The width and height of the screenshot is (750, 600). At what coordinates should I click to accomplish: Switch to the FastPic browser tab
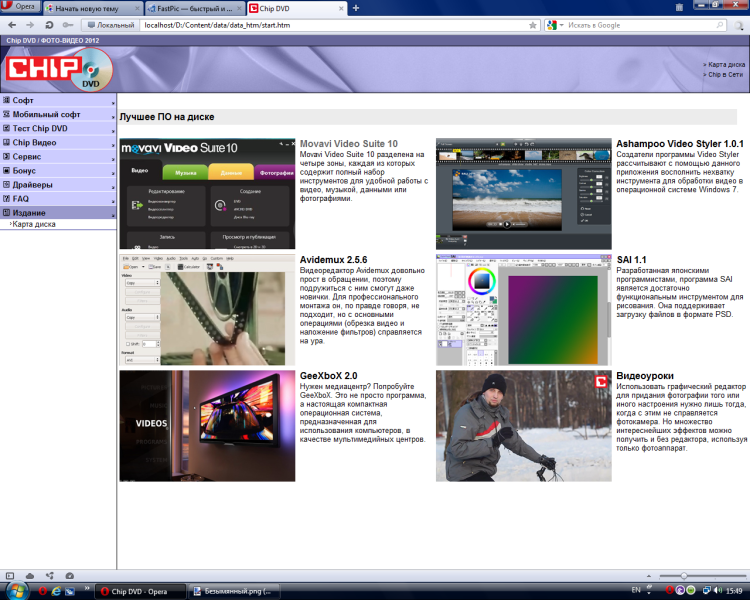194,8
